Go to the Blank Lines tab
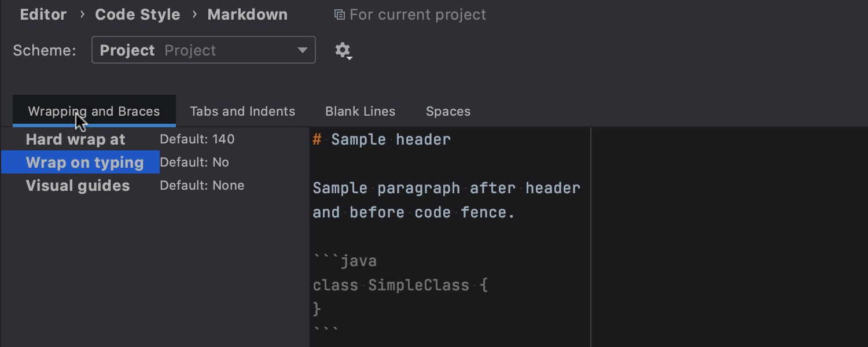The width and height of the screenshot is (868, 347). [x=361, y=111]
